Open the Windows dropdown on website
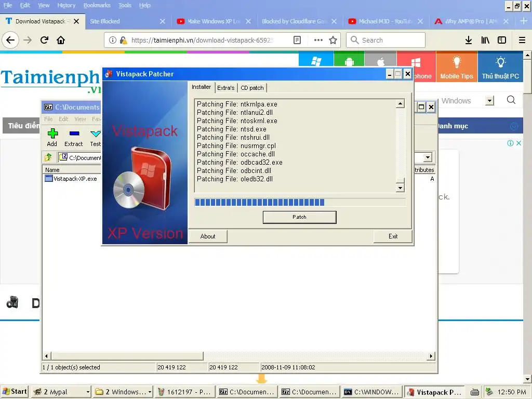This screenshot has width=532, height=399. 489,100
